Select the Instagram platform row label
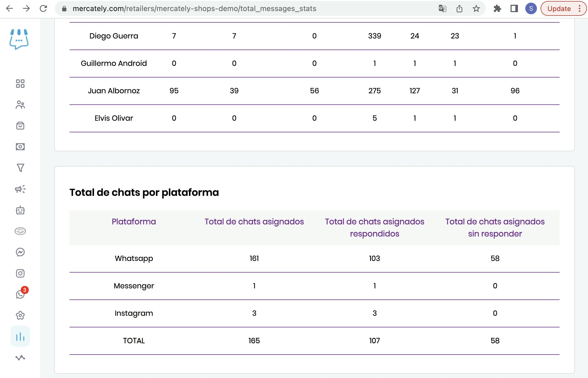Screen dimensions: 588x378 (x=134, y=313)
